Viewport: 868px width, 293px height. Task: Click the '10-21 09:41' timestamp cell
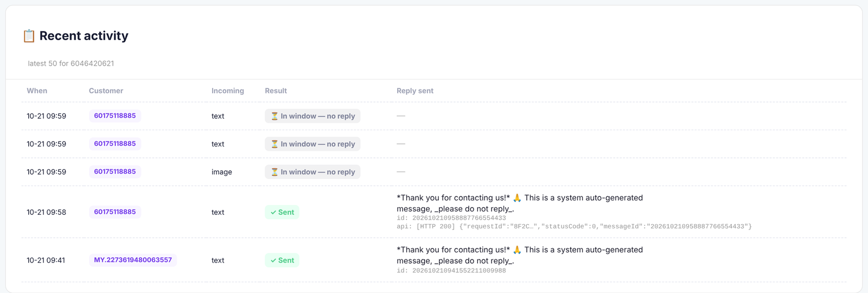pyautogui.click(x=46, y=260)
